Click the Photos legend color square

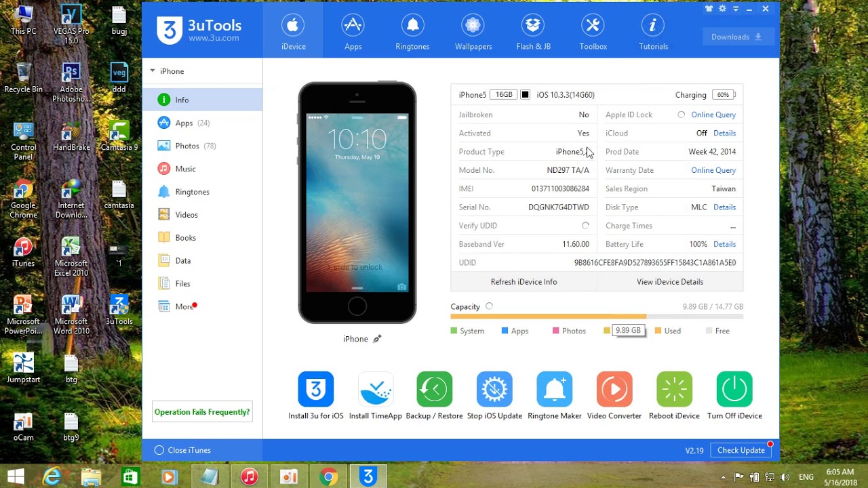click(x=556, y=331)
